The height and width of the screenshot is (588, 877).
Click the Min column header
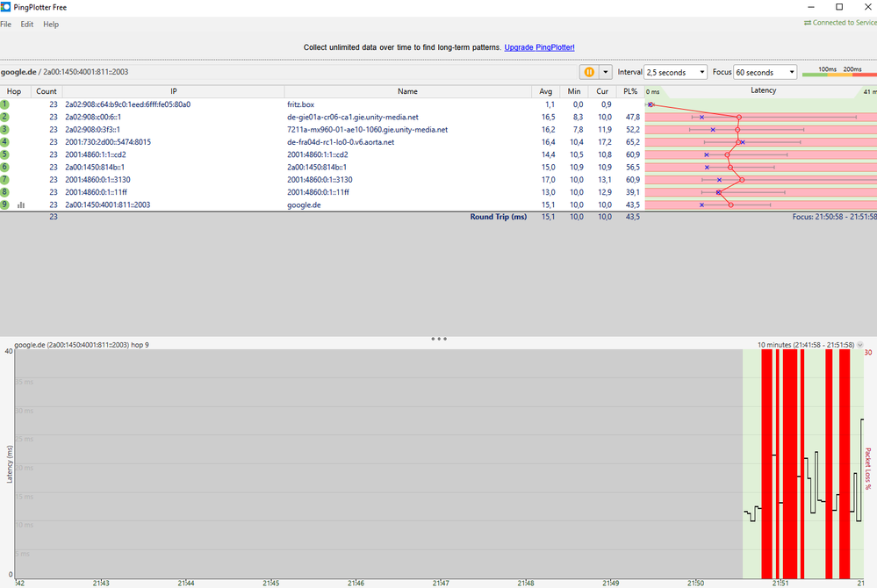574,91
